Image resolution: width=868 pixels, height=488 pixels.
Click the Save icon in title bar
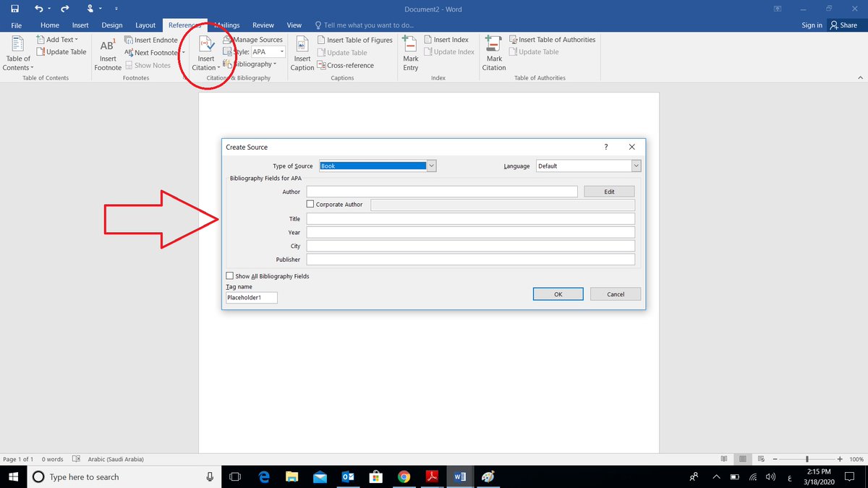14,9
